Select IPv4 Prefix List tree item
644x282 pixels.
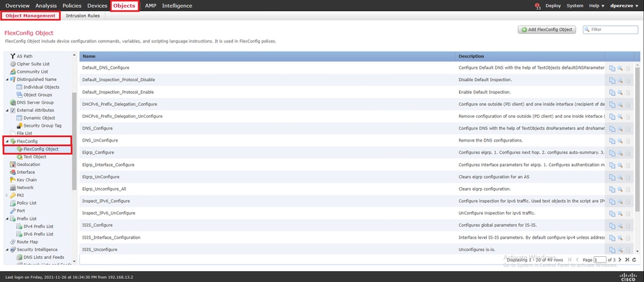tap(39, 226)
